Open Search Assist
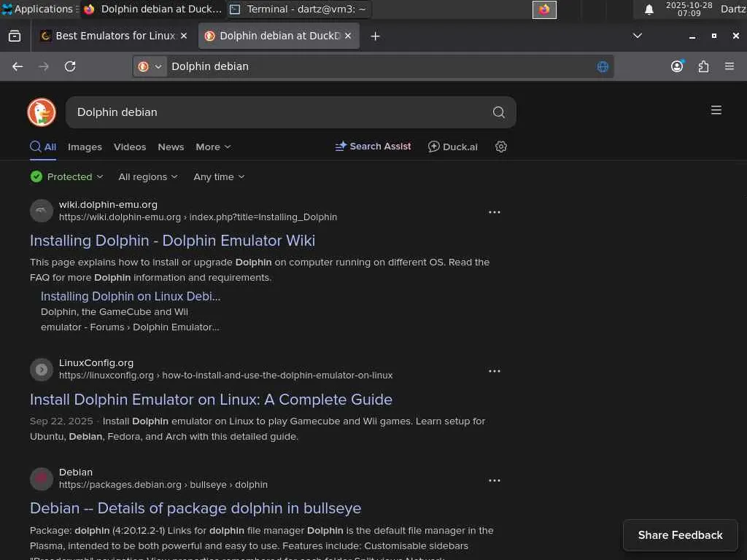The image size is (747, 560). [x=373, y=147]
